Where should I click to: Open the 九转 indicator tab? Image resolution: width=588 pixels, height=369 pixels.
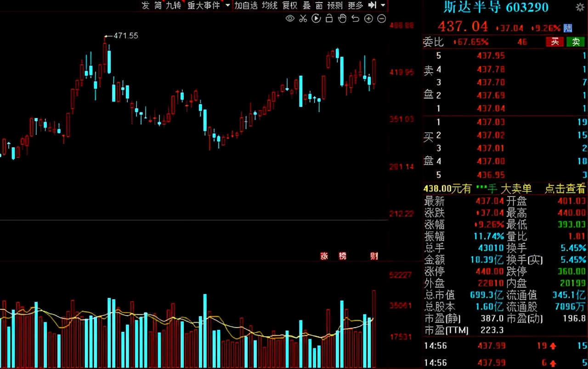[174, 5]
